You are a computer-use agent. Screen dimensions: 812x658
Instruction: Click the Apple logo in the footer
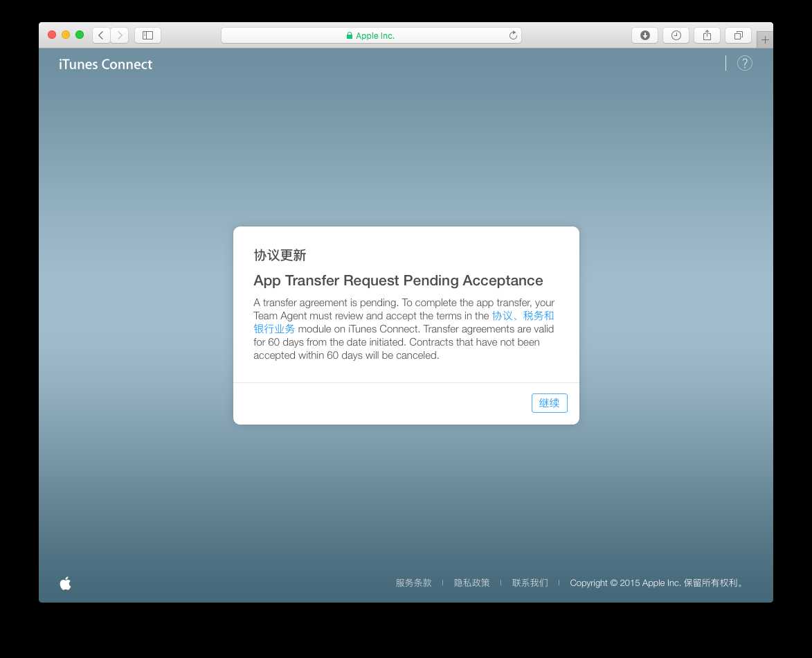pos(65,583)
